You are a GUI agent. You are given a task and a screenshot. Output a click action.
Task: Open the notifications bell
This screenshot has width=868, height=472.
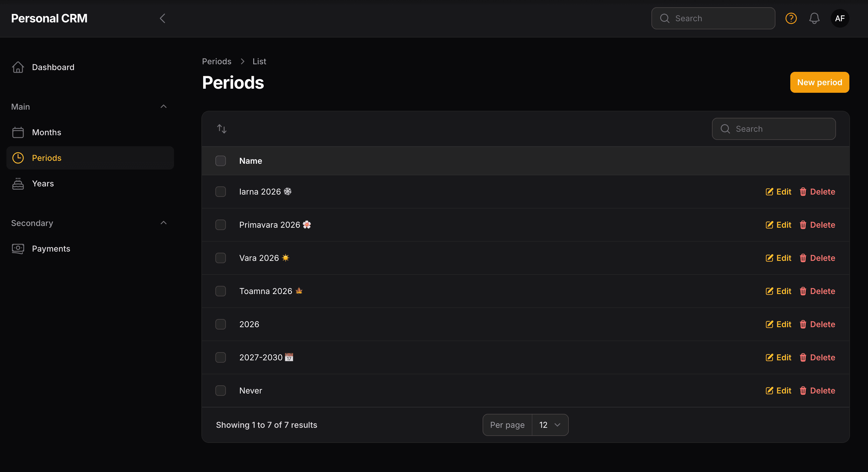click(x=814, y=18)
